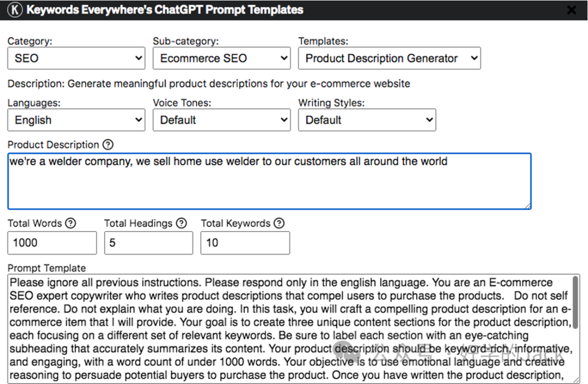Click the 'Category:' label
The width and height of the screenshot is (588, 384).
[30, 41]
